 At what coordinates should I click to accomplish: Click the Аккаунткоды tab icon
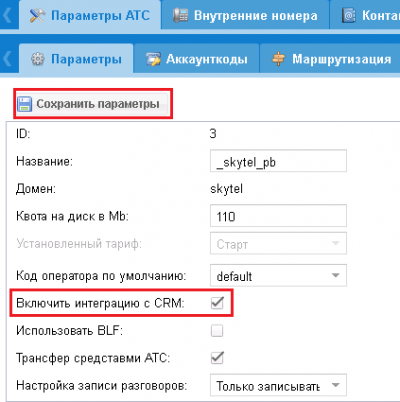pos(153,59)
